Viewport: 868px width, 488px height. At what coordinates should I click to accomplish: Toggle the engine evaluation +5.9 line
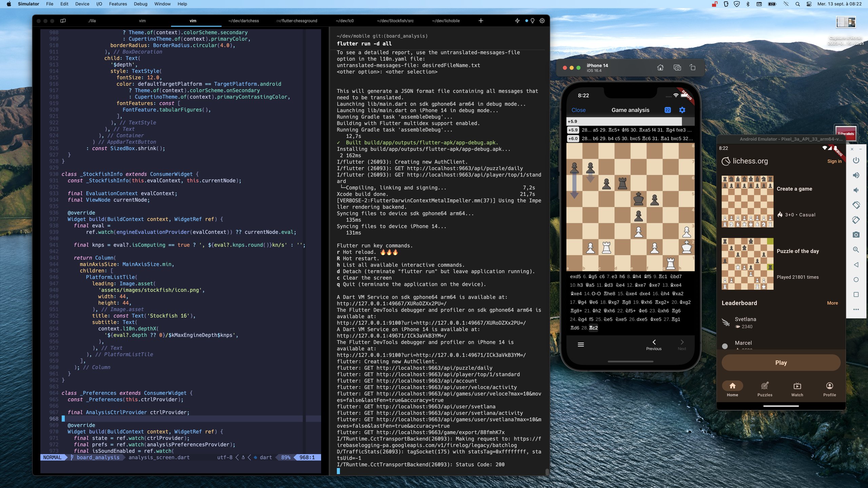click(x=574, y=130)
